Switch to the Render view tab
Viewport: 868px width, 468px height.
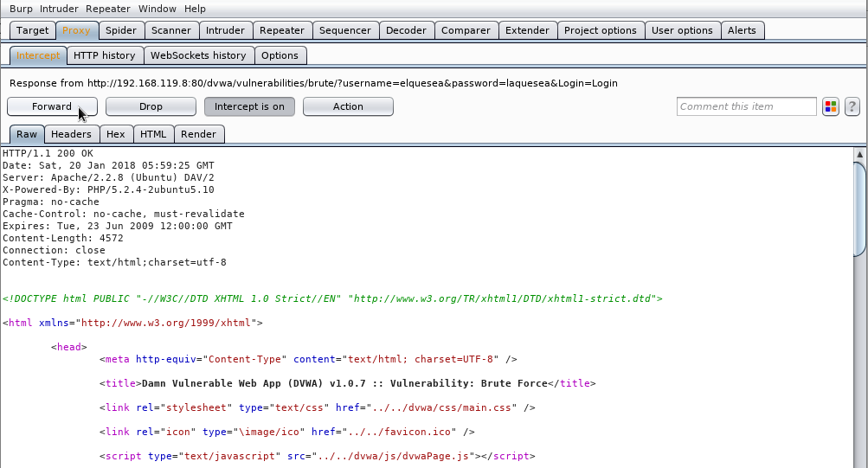199,134
